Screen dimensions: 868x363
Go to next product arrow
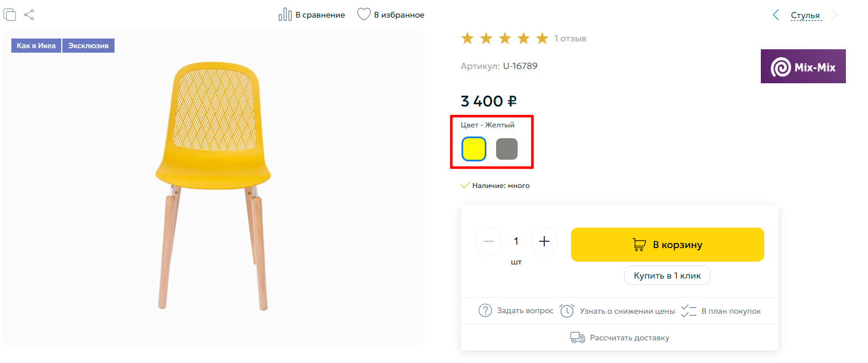coord(835,15)
